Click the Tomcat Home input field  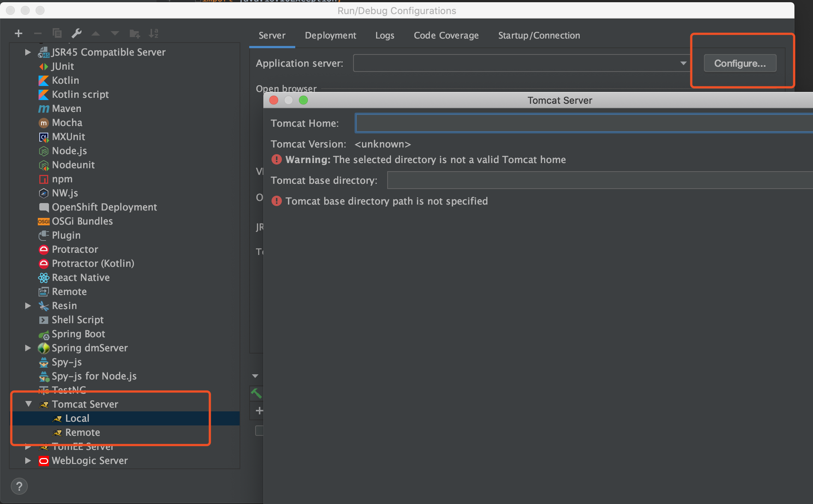(582, 123)
